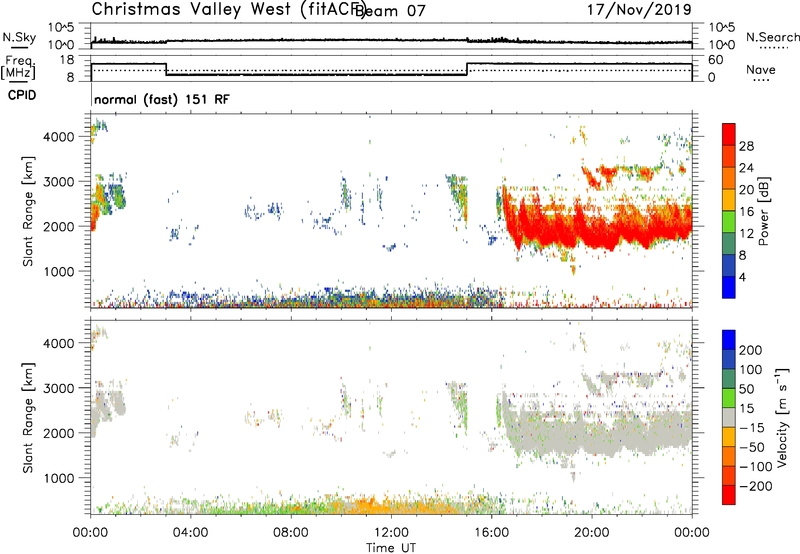Screen dimensions: 800x554
Task: Click the 'Slant Range [km]' label of velocity panel
Action: point(28,417)
